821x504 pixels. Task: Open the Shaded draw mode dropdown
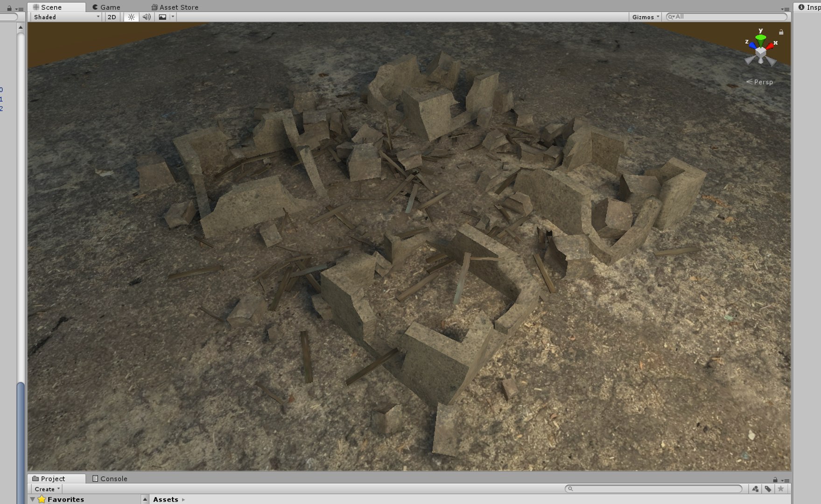[66, 17]
